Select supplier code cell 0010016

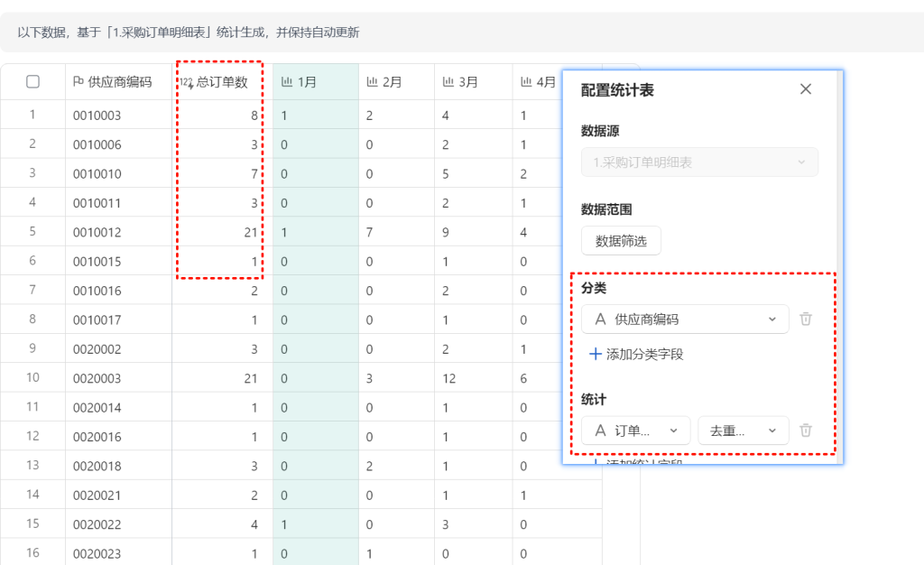point(118,291)
